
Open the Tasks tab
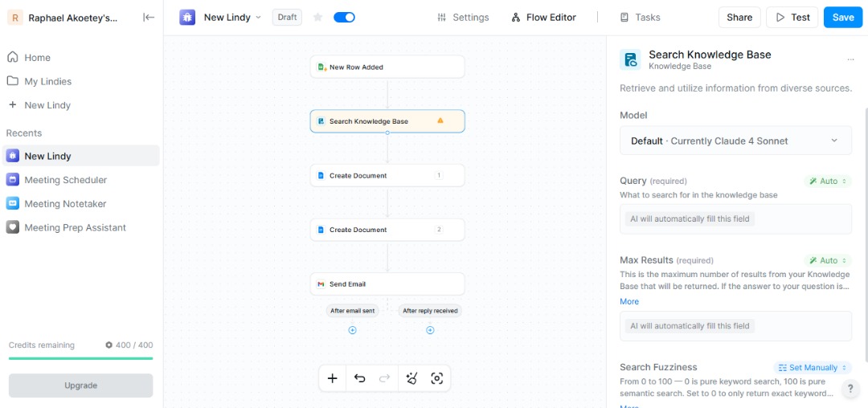[x=640, y=17]
